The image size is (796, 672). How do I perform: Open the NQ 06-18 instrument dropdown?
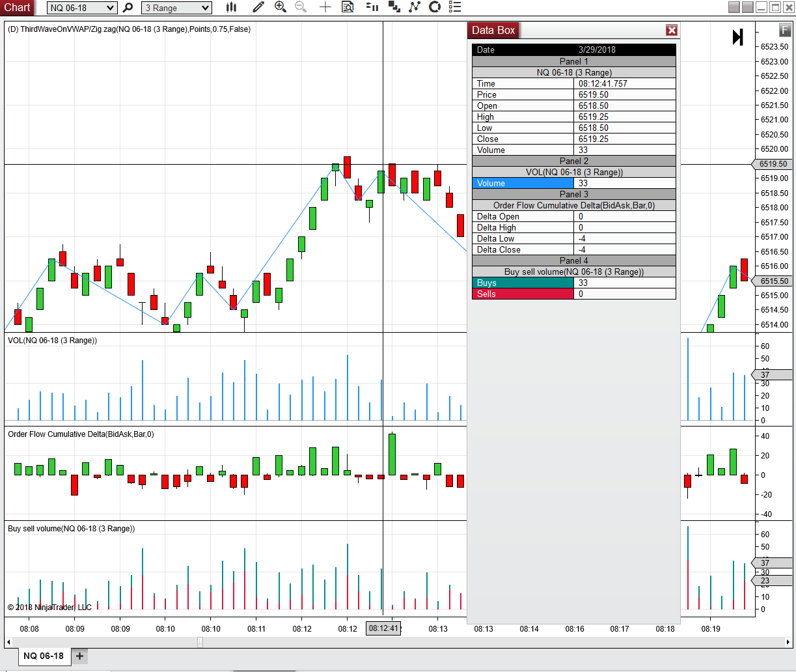pyautogui.click(x=82, y=8)
